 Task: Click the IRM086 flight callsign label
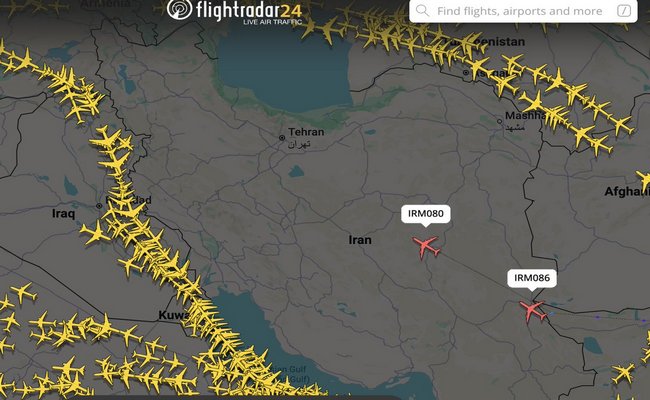pos(532,278)
